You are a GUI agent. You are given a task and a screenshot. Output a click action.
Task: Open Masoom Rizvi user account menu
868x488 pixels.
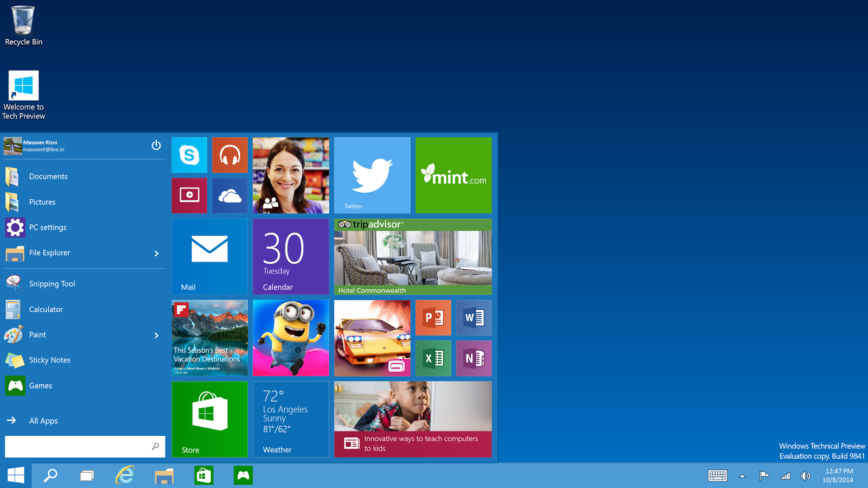34,146
